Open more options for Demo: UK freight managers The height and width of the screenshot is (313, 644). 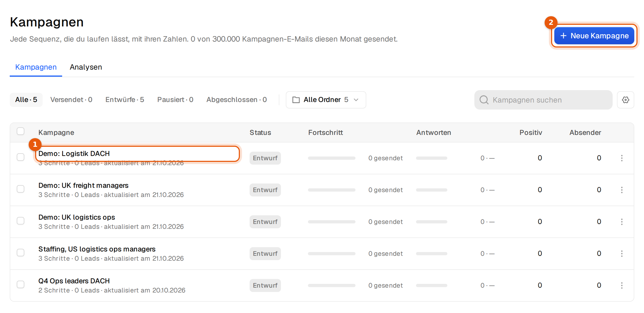pos(622,190)
